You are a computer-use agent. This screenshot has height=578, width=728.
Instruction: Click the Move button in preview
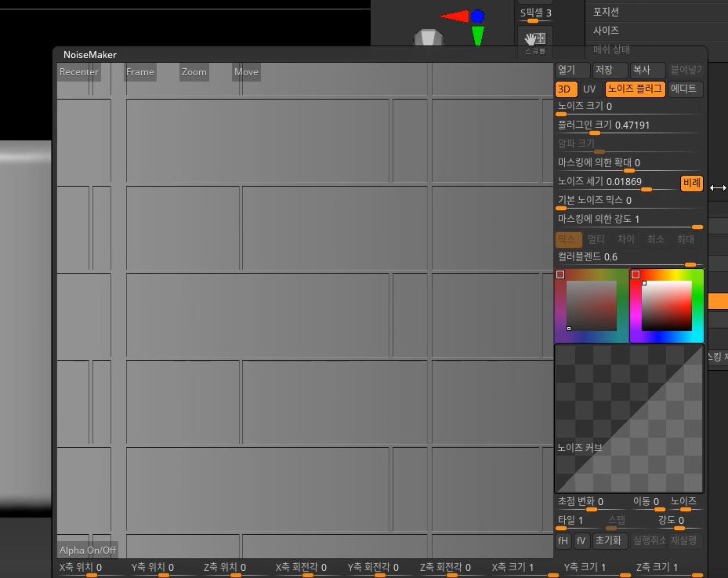(246, 72)
